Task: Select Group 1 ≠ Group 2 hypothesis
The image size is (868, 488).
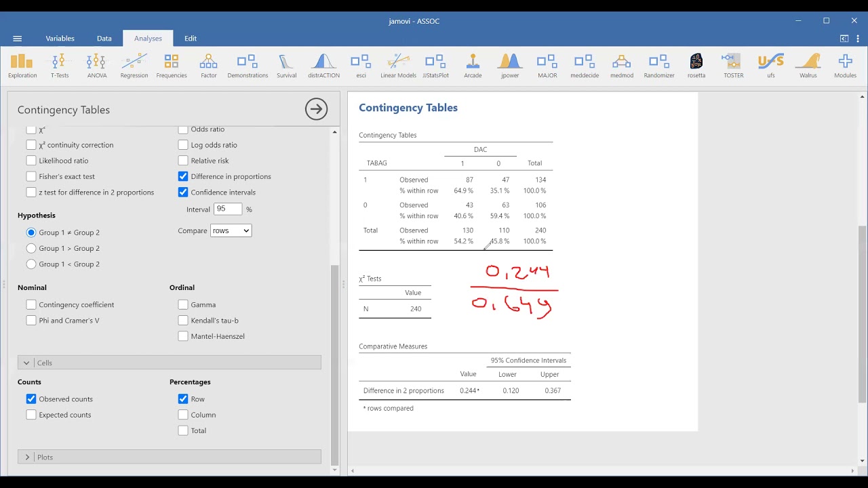Action: 31,232
